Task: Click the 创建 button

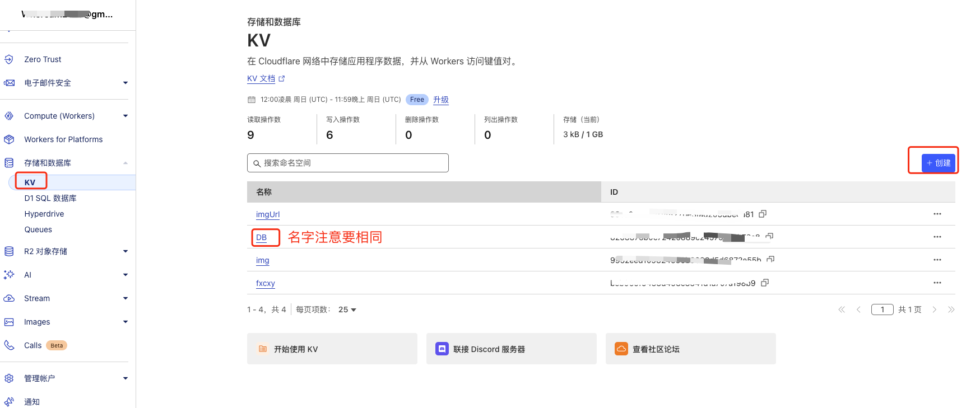Action: (939, 163)
